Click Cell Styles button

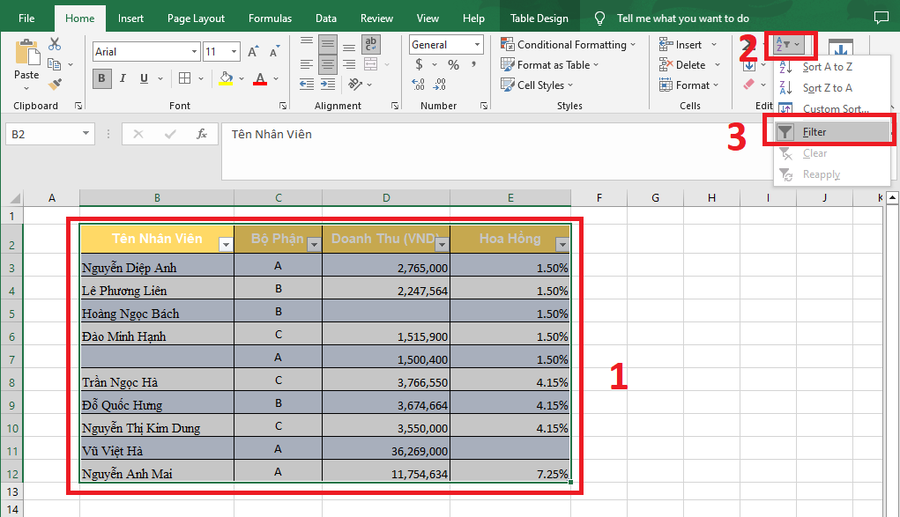point(537,85)
